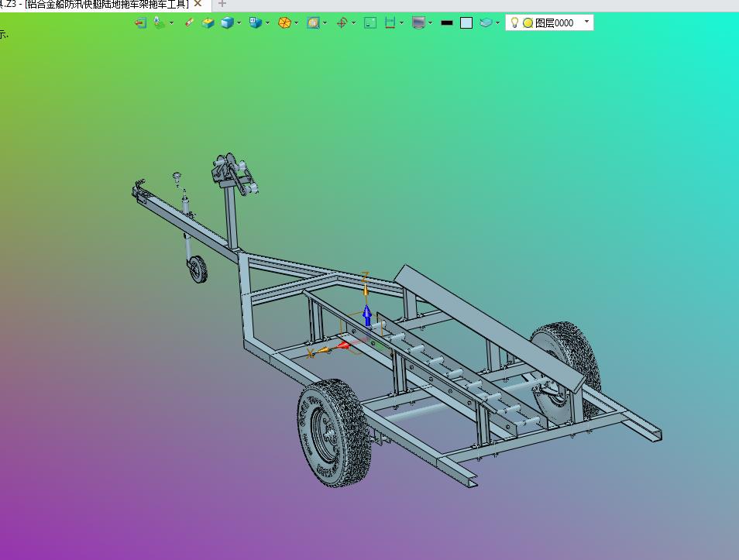The width and height of the screenshot is (739, 560).
Task: Click the exit icon with red arrow
Action: 140,22
